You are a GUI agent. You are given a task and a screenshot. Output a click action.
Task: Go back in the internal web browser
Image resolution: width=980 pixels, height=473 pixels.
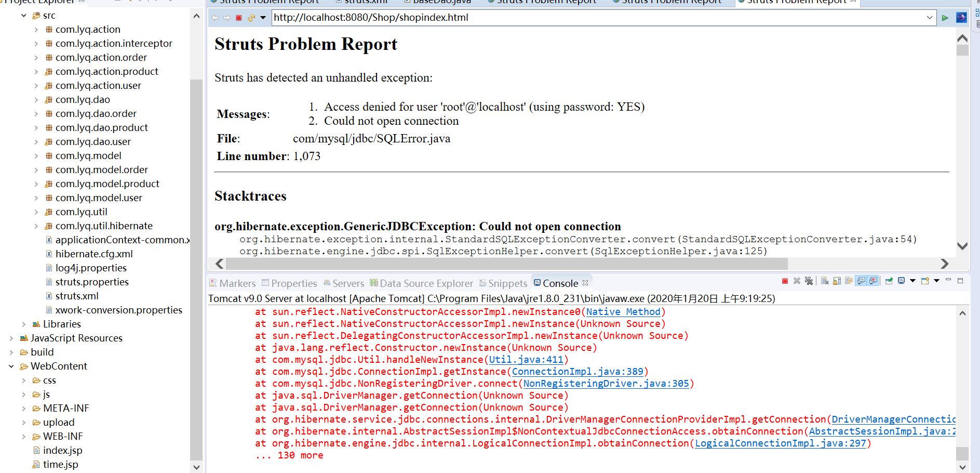point(215,18)
